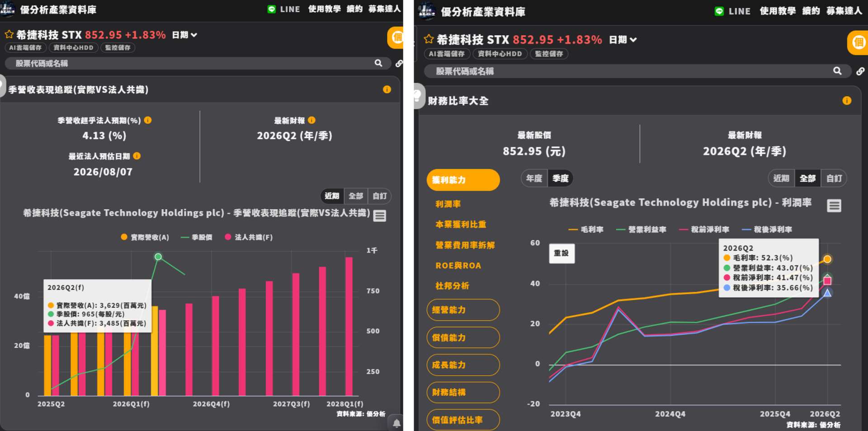
Task: Click the AI雲端儲存 tag in the left panel
Action: pyautogui.click(x=25, y=47)
